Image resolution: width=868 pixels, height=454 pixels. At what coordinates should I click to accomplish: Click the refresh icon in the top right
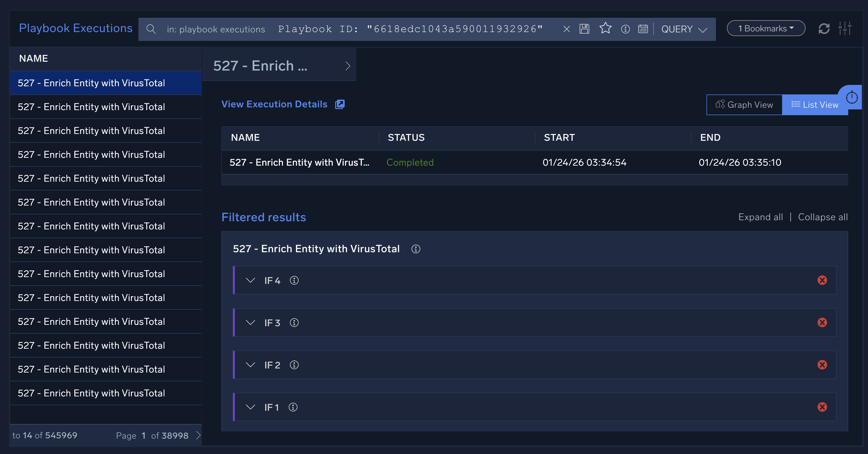[x=824, y=29]
